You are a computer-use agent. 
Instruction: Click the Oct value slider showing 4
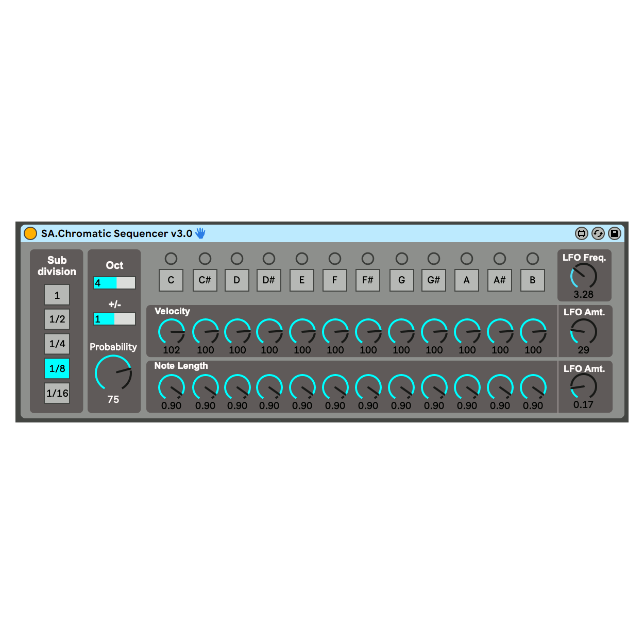click(114, 283)
